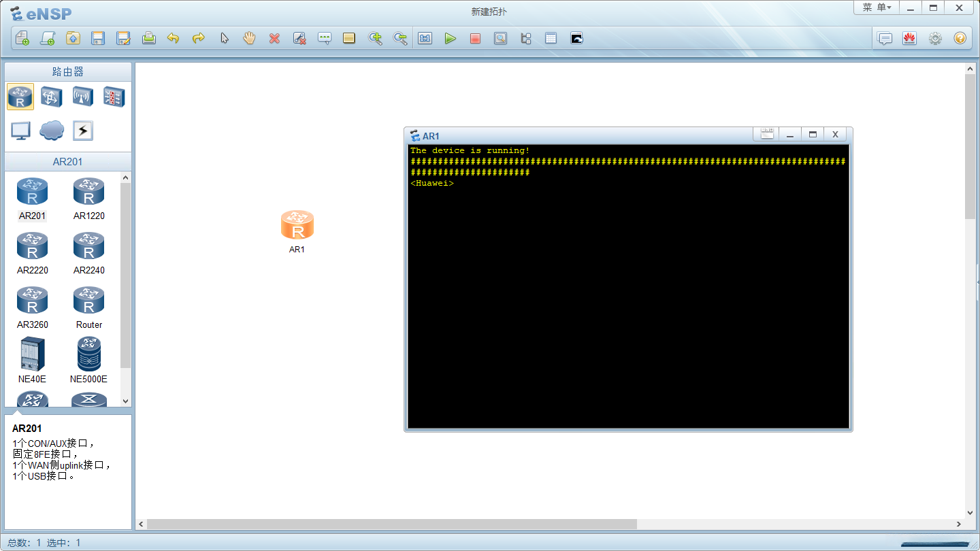The image size is (980, 551).
Task: Choose the generic Router model
Action: [x=89, y=307]
